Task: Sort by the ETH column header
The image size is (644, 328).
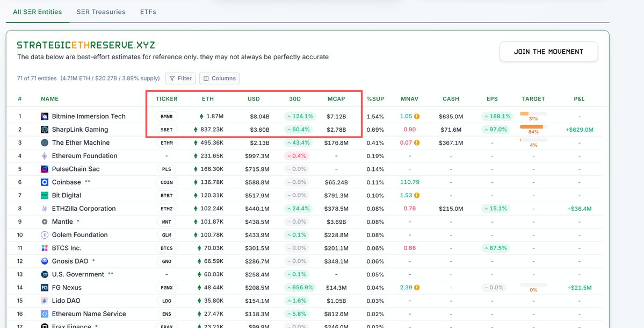Action: 208,98
